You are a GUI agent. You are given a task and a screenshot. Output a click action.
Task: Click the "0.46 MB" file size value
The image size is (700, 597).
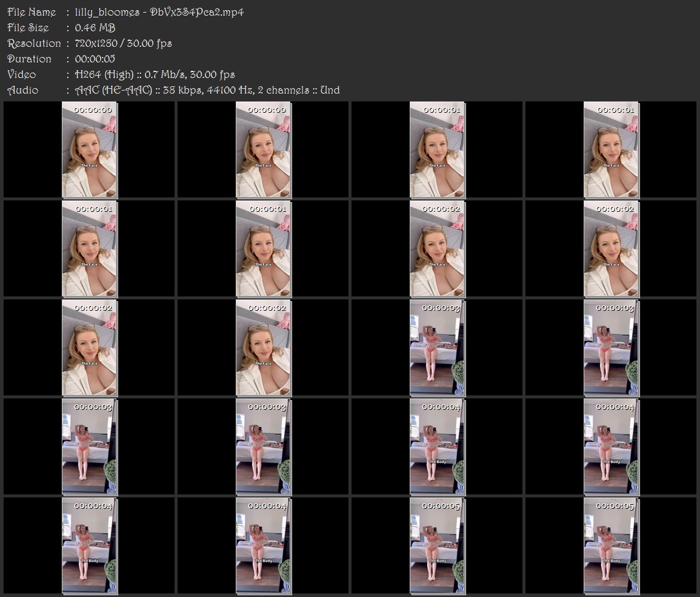click(x=95, y=28)
